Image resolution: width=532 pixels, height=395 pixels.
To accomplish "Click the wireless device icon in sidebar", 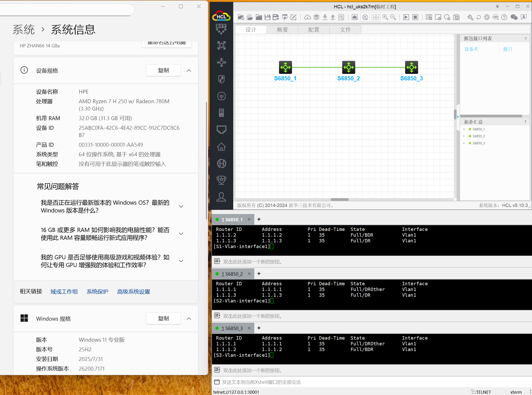I will (x=221, y=96).
